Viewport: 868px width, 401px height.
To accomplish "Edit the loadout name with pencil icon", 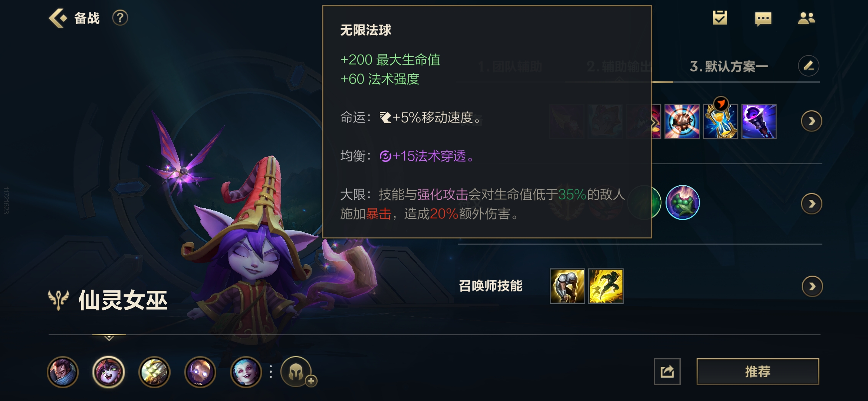I will (x=809, y=66).
